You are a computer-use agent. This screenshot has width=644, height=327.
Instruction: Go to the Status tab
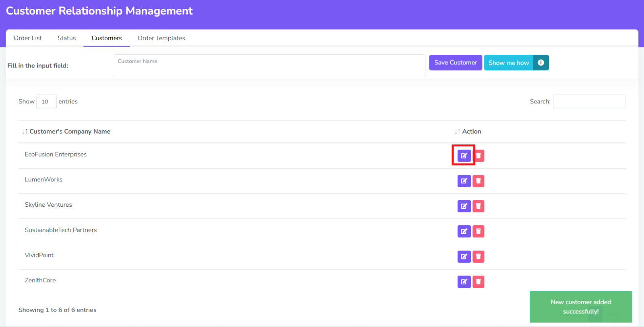tap(66, 38)
